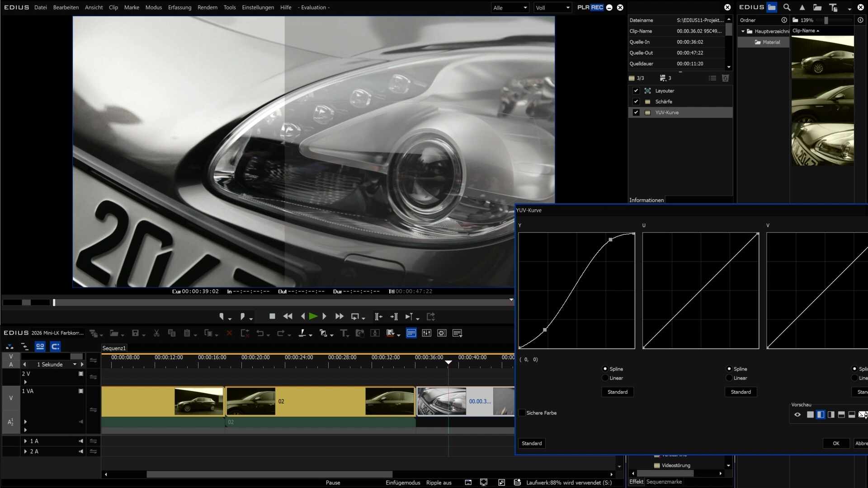Click the Stop playback button
The image size is (868, 488).
(272, 316)
